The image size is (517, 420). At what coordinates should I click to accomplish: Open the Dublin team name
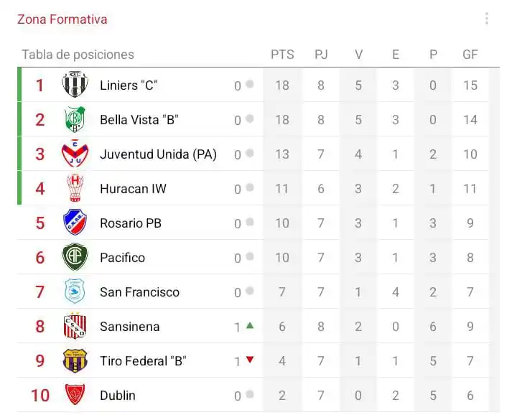tap(118, 396)
